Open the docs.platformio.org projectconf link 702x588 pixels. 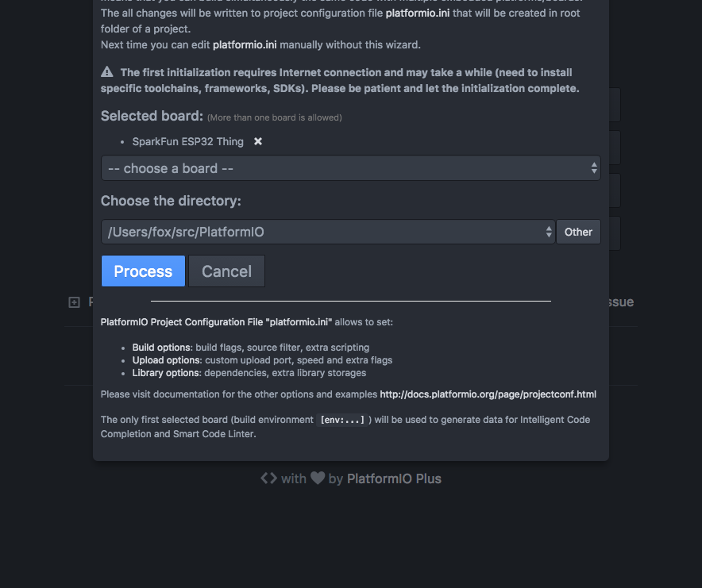(x=488, y=394)
